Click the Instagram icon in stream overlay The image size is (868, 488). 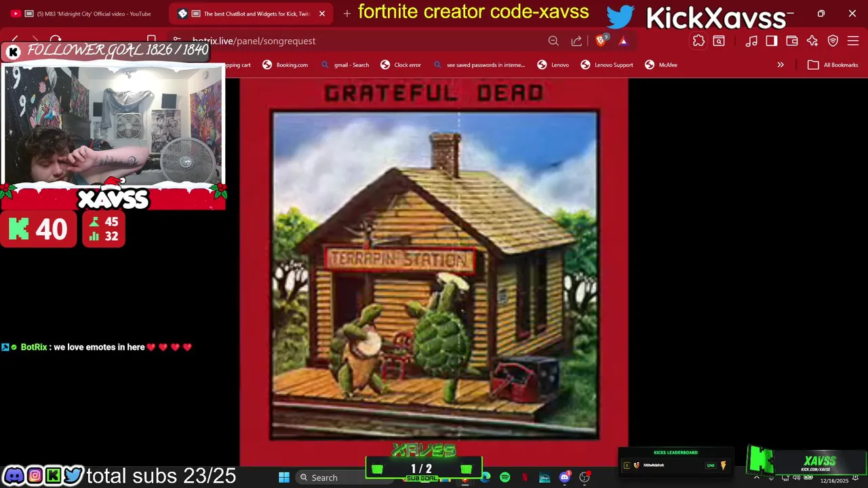pyautogui.click(x=34, y=476)
